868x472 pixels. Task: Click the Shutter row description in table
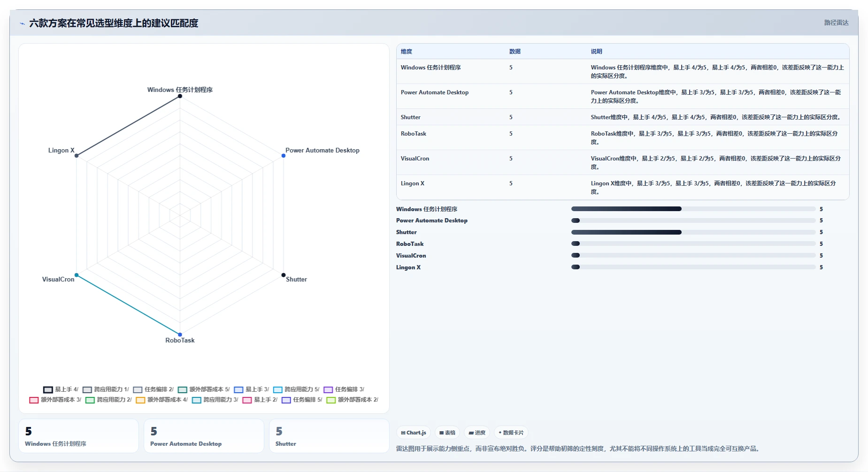[715, 117]
